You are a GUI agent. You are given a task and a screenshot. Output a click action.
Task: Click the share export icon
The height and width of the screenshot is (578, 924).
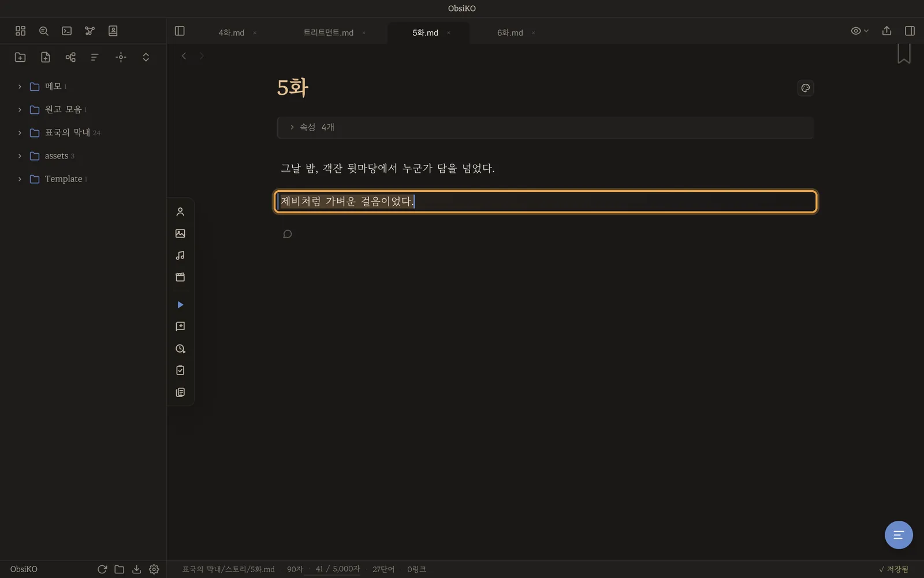click(886, 31)
